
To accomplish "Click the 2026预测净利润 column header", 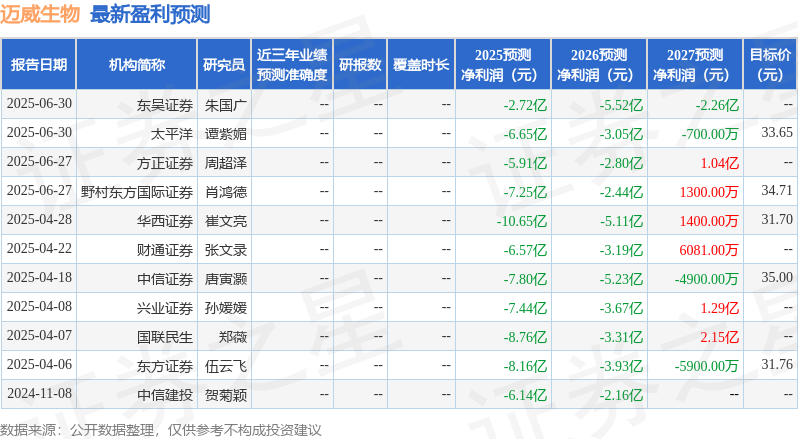I will tap(599, 65).
